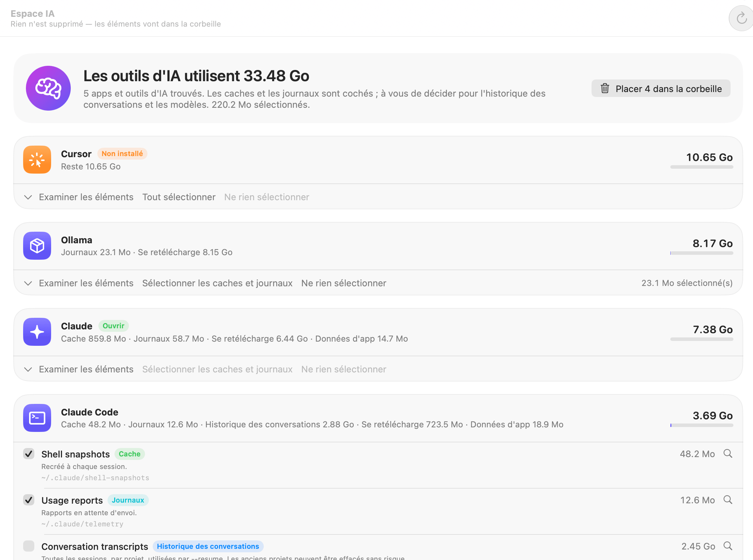Select caches et journaux for Claude
This screenshot has height=560, width=753.
pos(217,369)
